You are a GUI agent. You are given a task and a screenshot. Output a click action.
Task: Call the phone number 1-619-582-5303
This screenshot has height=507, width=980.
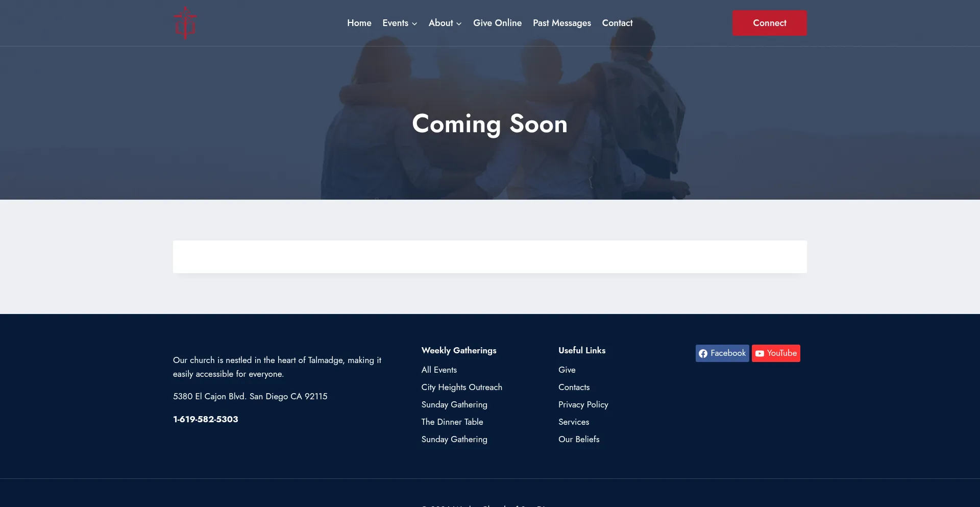pos(205,419)
